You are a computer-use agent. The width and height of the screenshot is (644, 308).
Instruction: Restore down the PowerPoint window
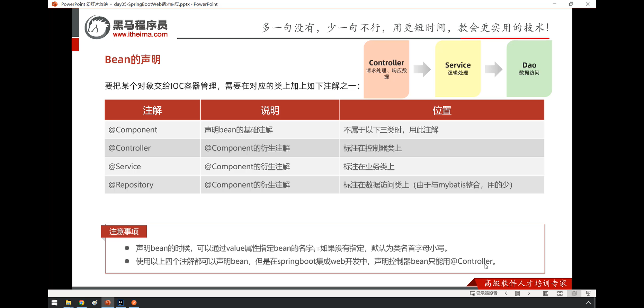coord(571,4)
